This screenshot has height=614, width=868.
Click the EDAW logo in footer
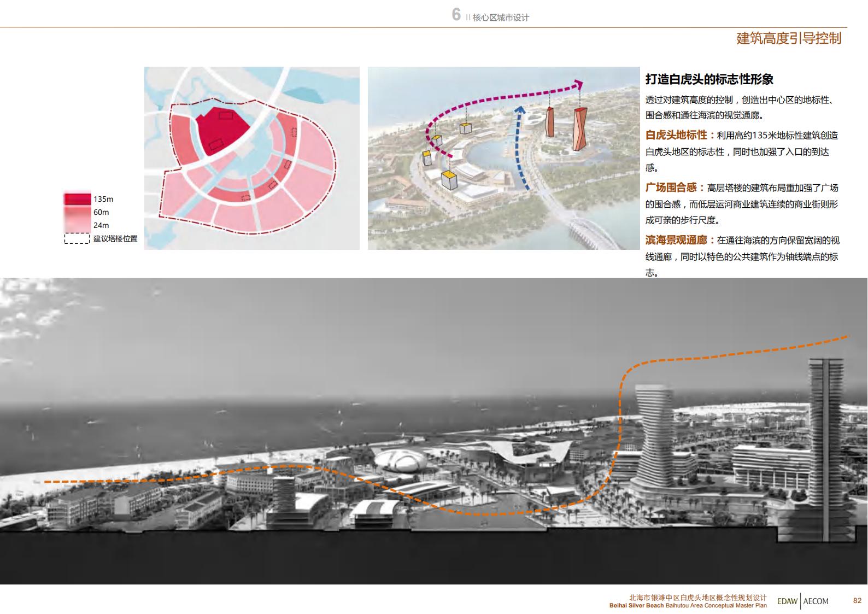787,601
